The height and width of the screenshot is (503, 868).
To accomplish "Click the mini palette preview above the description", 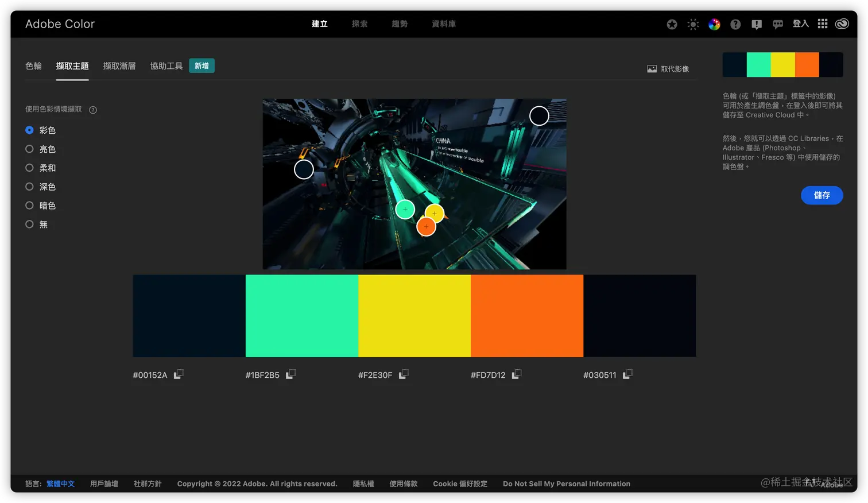I will [783, 65].
